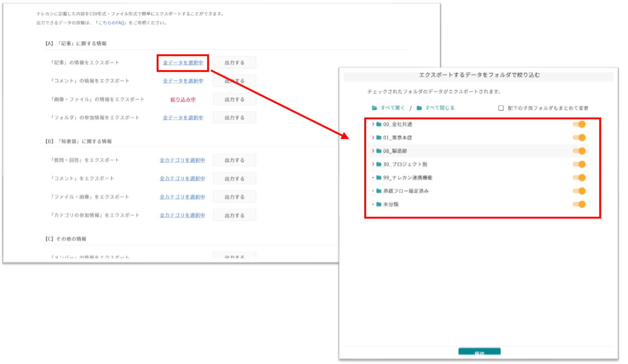This screenshot has width=628, height=364.
Task: Click 出力する for 「フォルダ」の参加情報
Action: (x=235, y=118)
